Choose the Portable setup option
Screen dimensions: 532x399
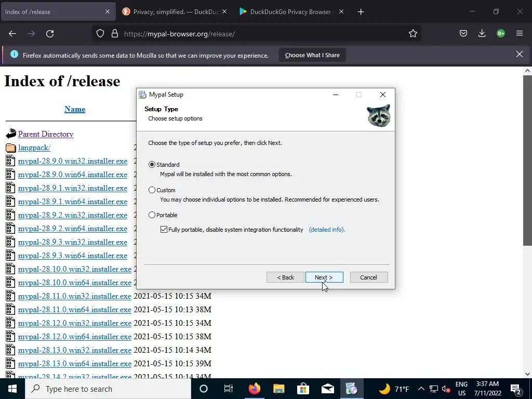coord(152,215)
